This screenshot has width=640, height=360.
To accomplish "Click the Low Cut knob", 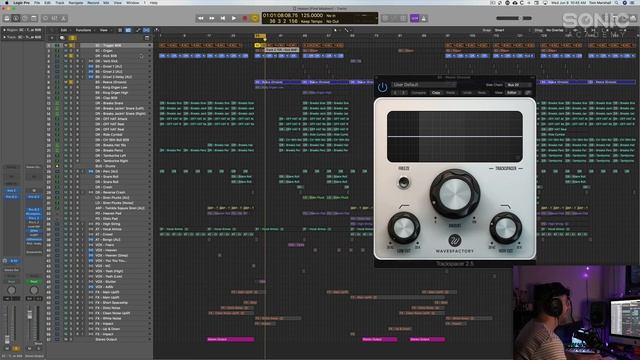I will click(404, 228).
